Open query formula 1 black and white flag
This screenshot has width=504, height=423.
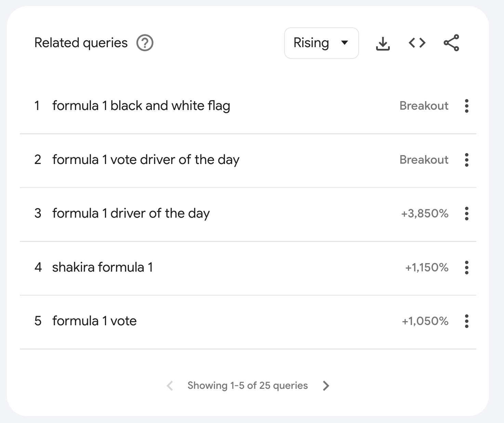(141, 106)
